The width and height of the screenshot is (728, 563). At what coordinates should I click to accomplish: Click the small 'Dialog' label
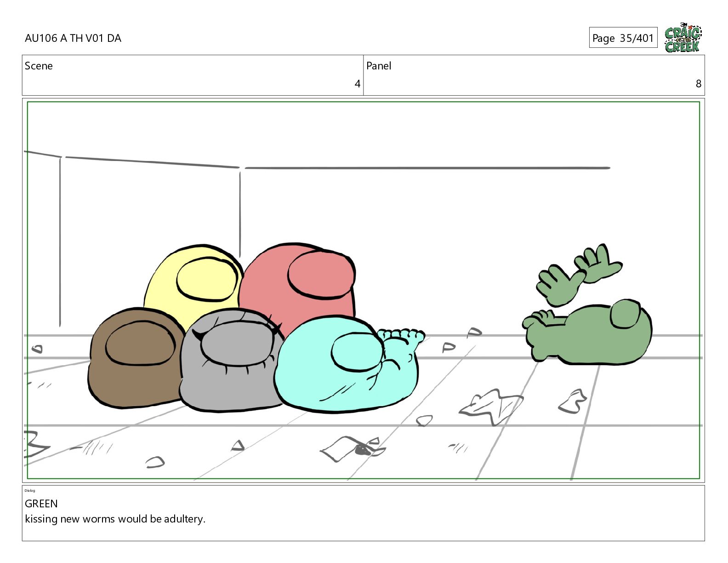(30, 490)
